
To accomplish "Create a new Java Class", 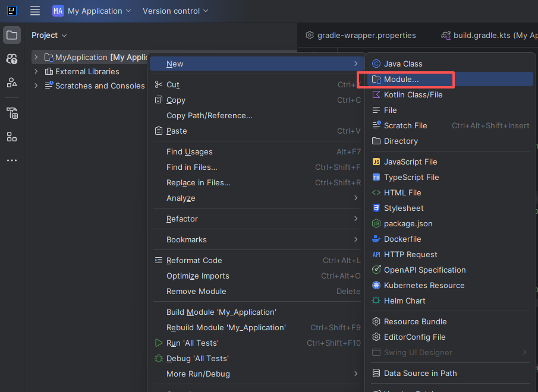I will (x=450, y=64).
